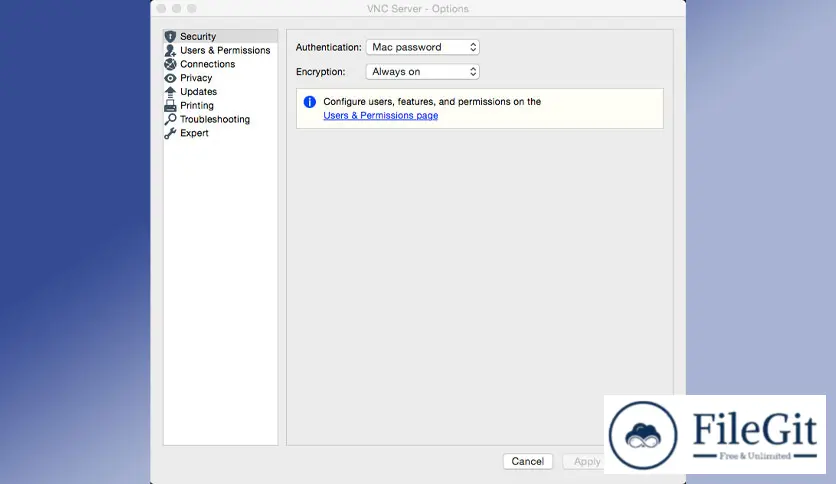Follow the Users & Permissions page link

[381, 116]
